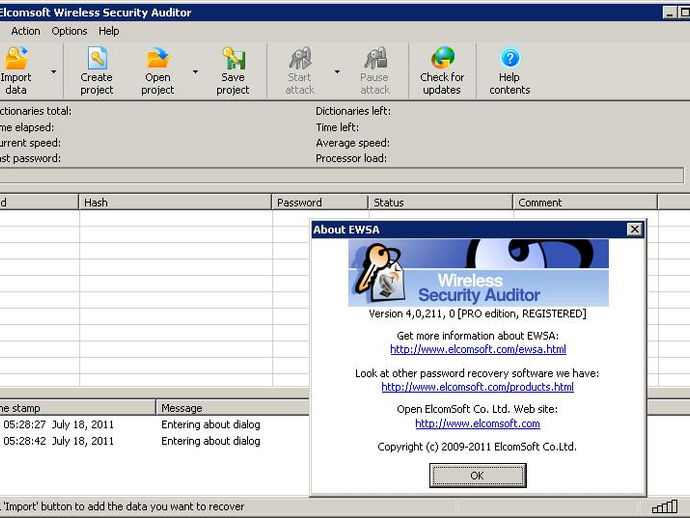Click the Start attack keys icon
The width and height of the screenshot is (690, 518).
(x=300, y=58)
